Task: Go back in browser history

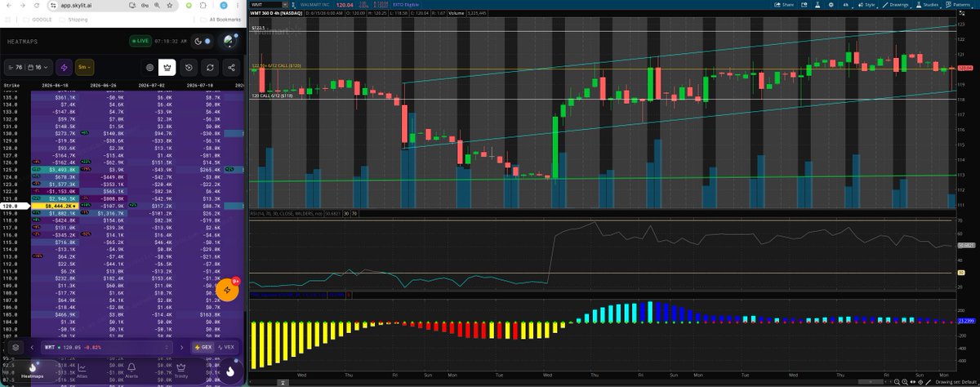Action: [x=8, y=6]
